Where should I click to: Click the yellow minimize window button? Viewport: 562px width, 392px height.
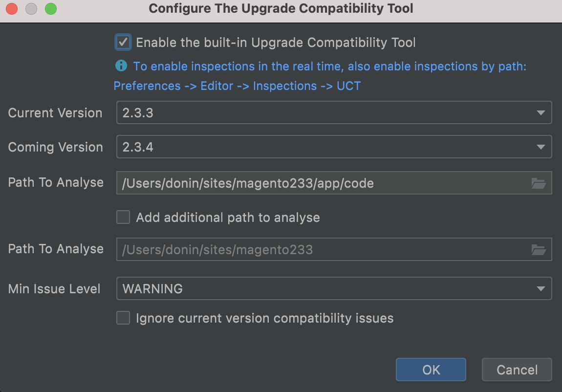coord(31,9)
